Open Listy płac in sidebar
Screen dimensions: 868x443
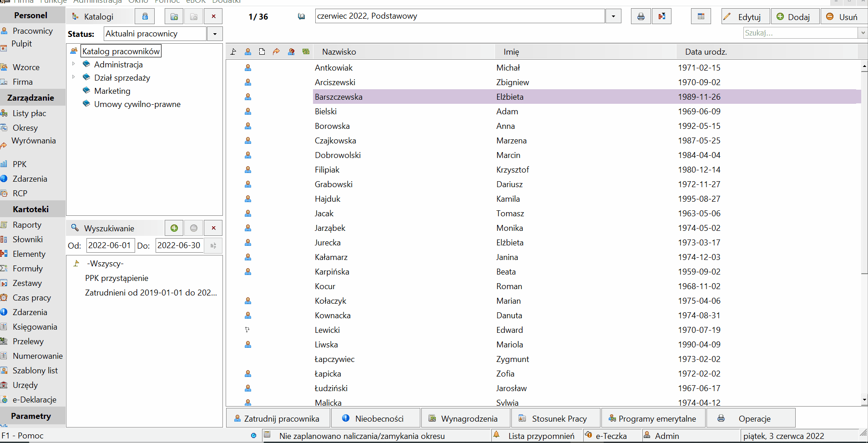point(29,113)
